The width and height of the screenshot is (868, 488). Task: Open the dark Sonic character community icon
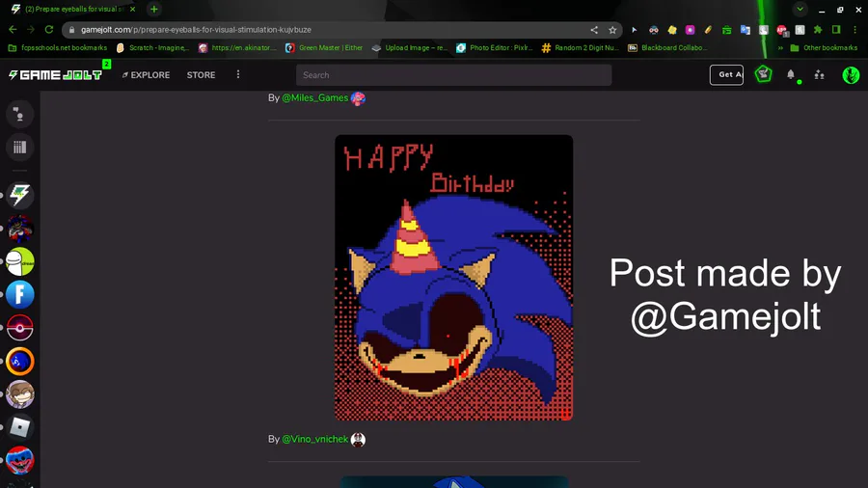coord(20,228)
